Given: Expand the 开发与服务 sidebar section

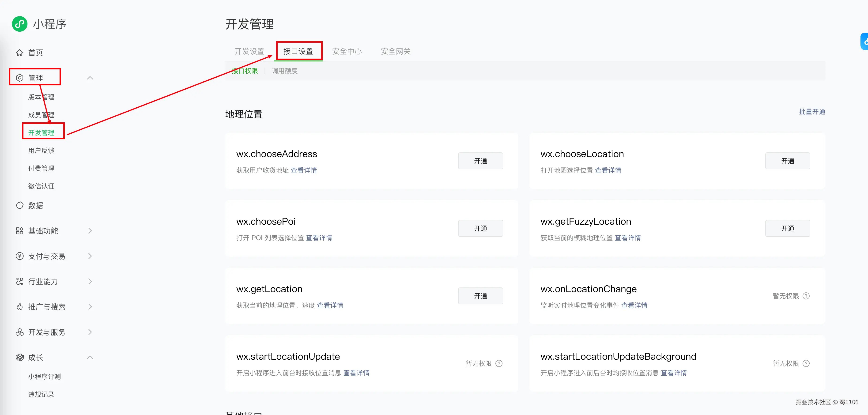Looking at the screenshot, I should click(x=90, y=332).
